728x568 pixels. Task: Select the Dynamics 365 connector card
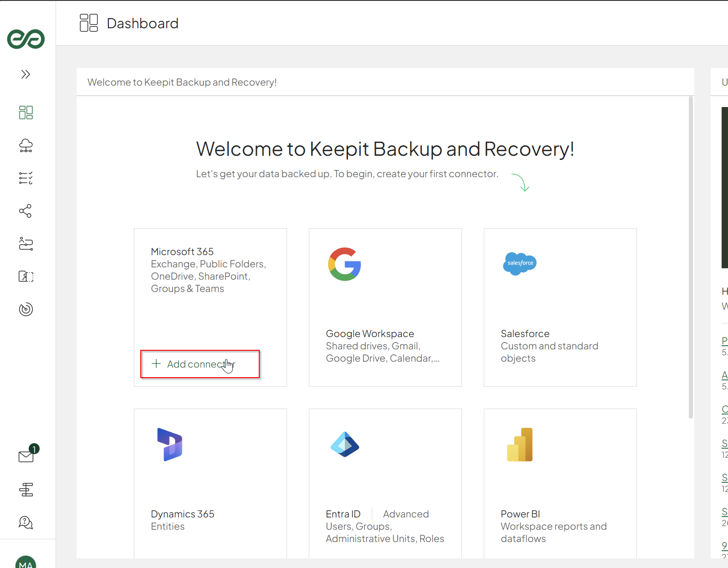(210, 483)
